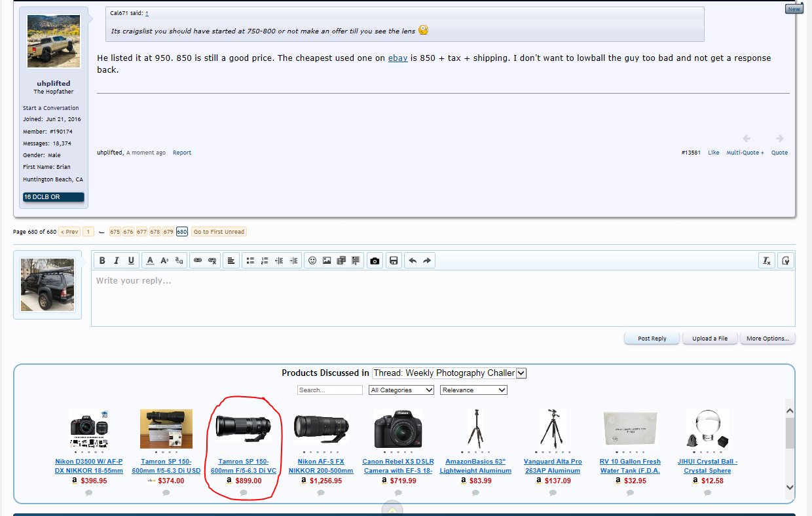Click the previous post arrow icon

pyautogui.click(x=747, y=138)
